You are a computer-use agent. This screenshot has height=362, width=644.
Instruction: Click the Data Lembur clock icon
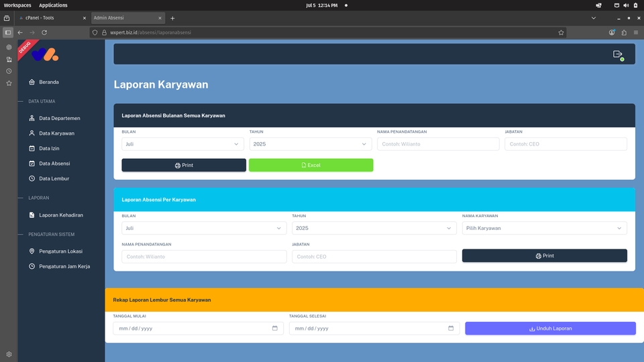pos(32,178)
